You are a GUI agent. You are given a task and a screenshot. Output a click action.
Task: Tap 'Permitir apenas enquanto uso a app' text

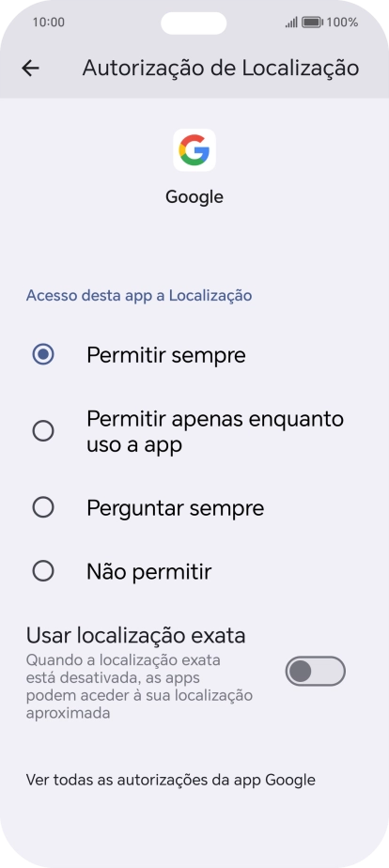[215, 432]
